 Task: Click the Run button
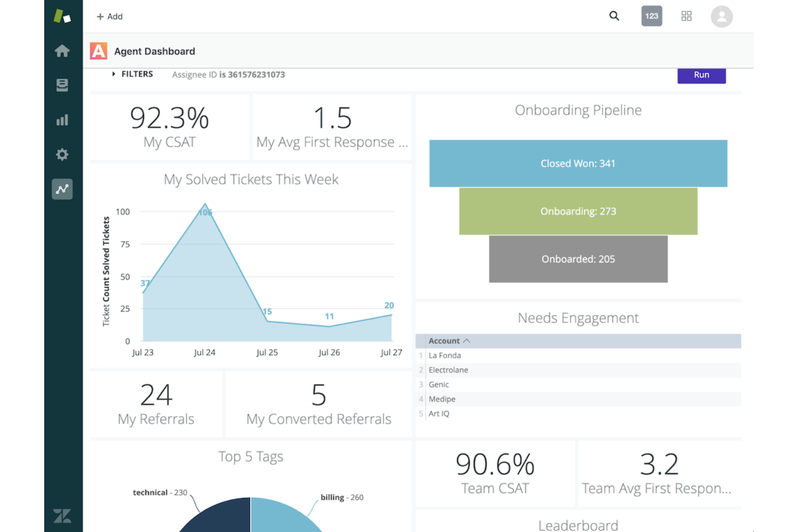click(701, 75)
